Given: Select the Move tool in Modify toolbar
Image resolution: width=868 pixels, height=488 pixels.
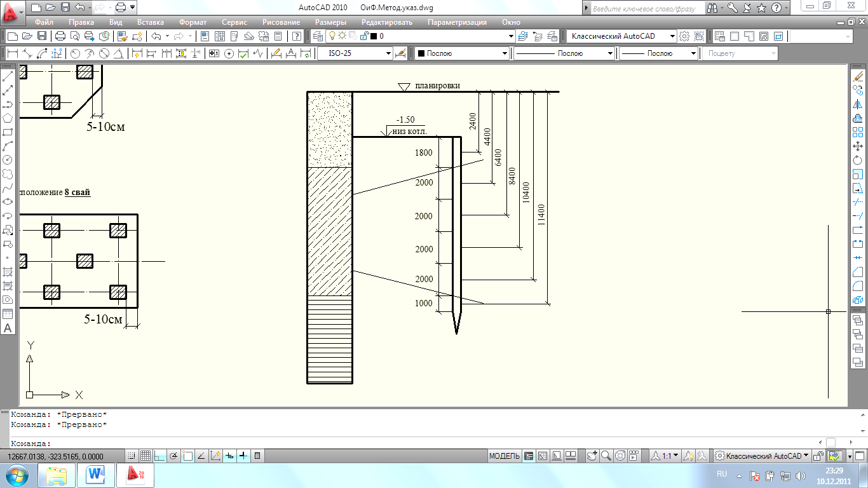Looking at the screenshot, I should point(858,146).
